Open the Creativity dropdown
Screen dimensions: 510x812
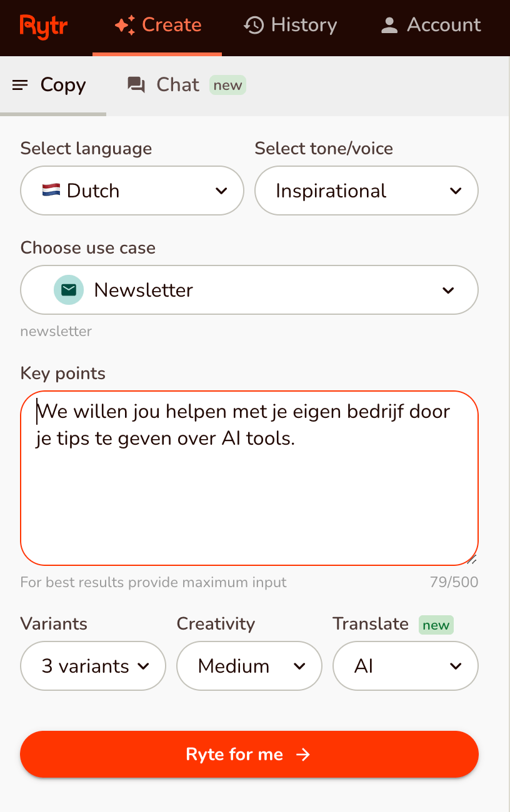pyautogui.click(x=249, y=666)
